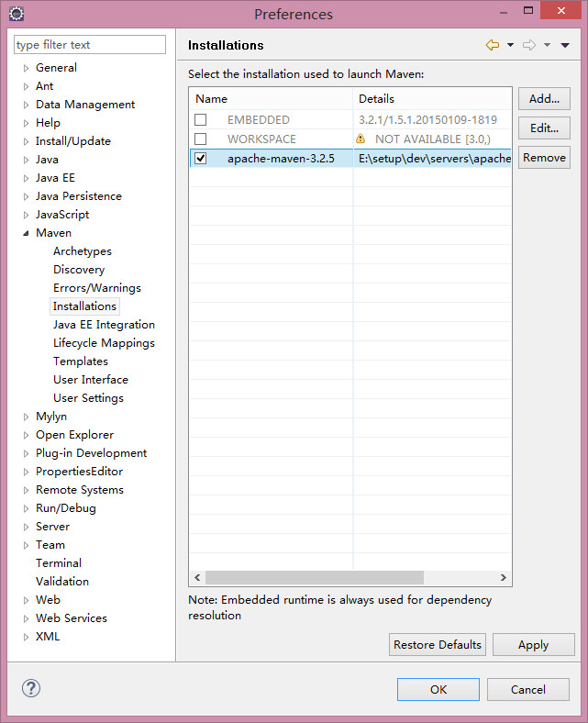The height and width of the screenshot is (723, 588).
Task: Click the Cancel button
Action: click(528, 689)
